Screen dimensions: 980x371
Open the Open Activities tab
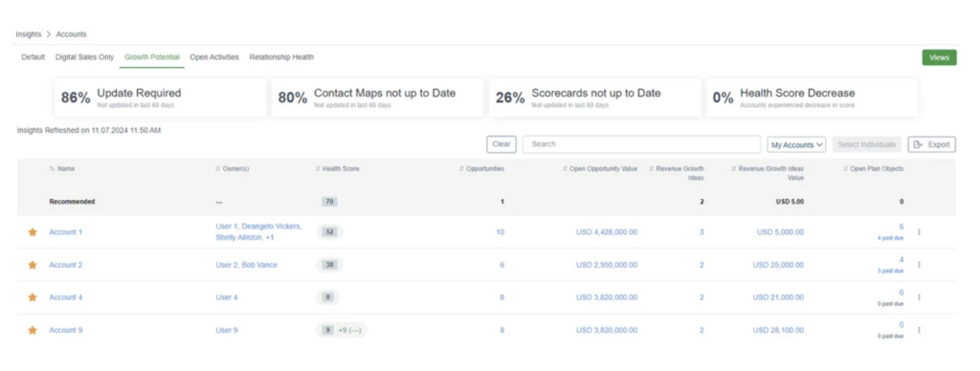214,56
